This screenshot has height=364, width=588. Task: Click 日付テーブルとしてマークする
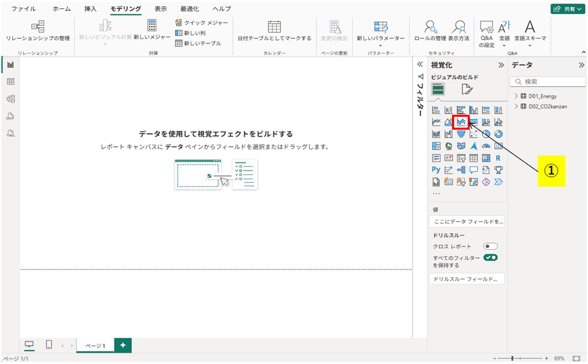click(x=274, y=31)
